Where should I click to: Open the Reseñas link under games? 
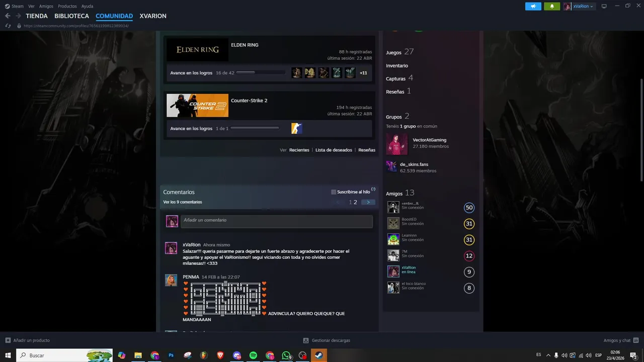367,150
